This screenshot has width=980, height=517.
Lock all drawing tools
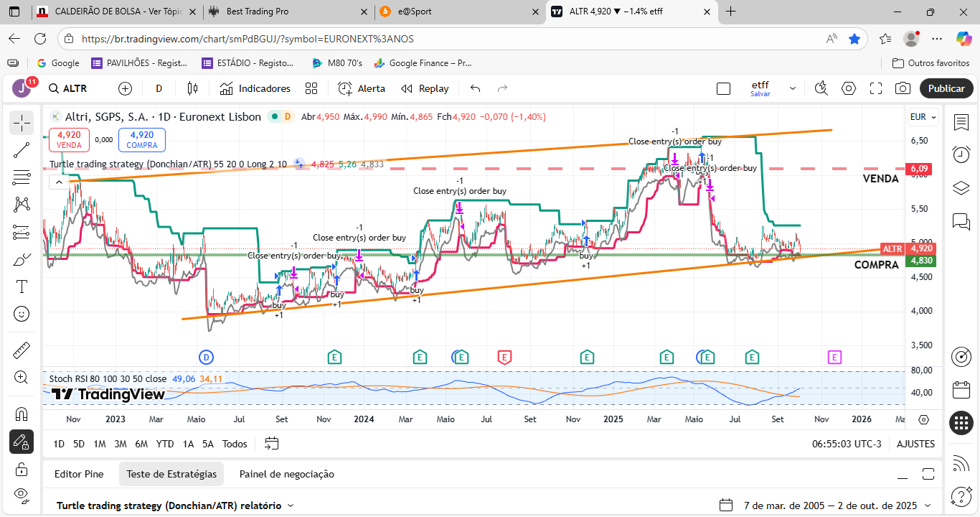22,469
